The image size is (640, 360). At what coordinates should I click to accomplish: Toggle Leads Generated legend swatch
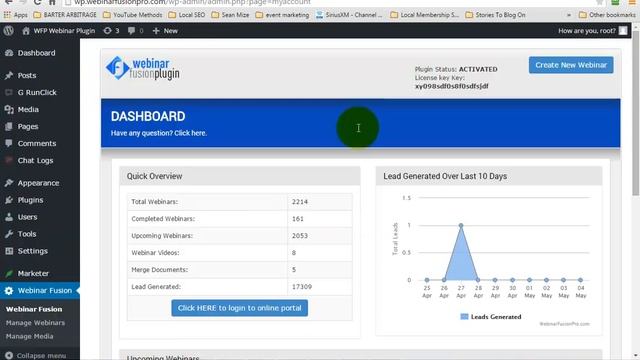(464, 317)
